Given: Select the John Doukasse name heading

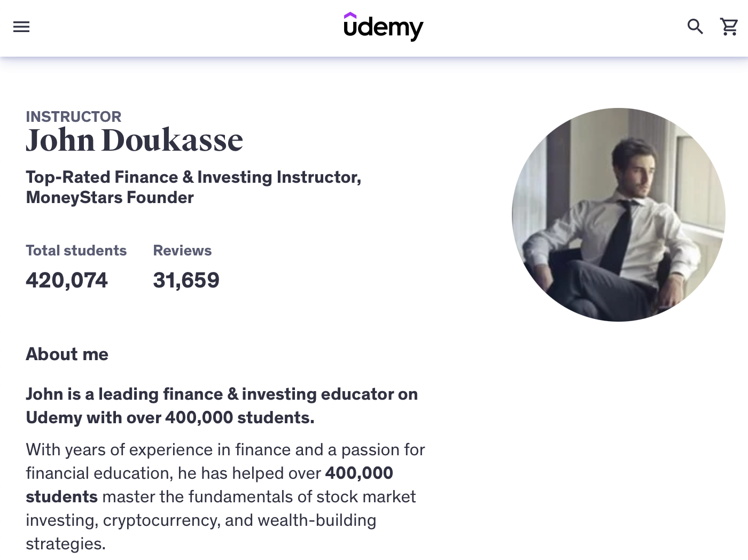Looking at the screenshot, I should 134,141.
